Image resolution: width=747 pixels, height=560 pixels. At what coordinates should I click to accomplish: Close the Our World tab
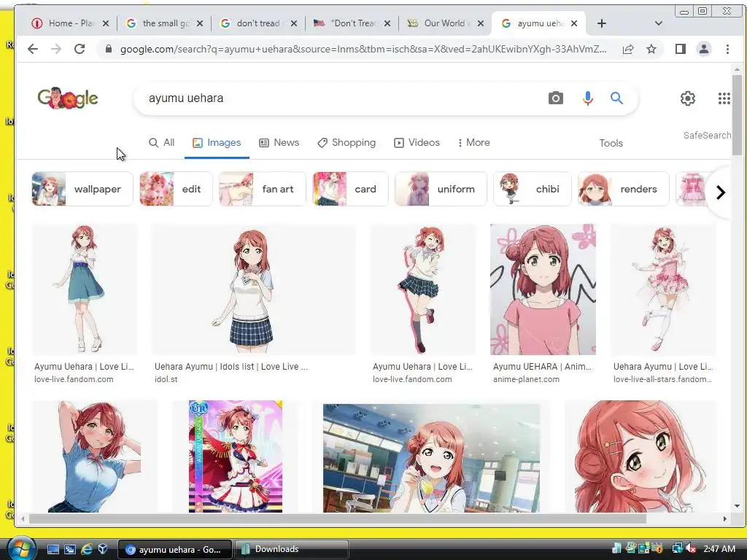point(481,23)
